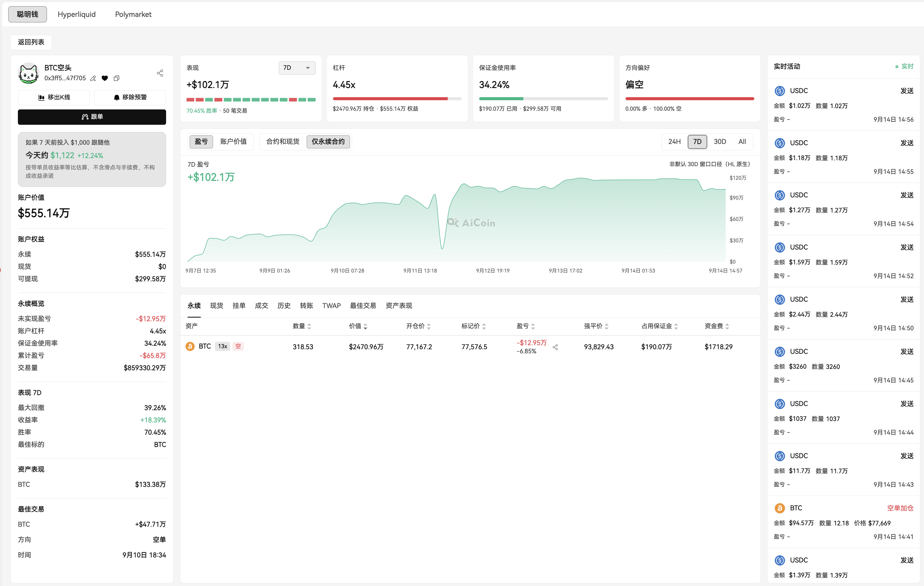Click USDC icon for 9月14日 14:44 activity
Screen dimensions: 924x586
[x=780, y=404]
